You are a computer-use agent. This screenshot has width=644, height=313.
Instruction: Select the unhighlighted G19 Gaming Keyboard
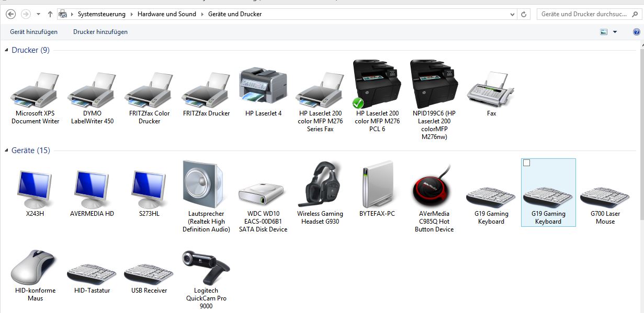[491, 205]
